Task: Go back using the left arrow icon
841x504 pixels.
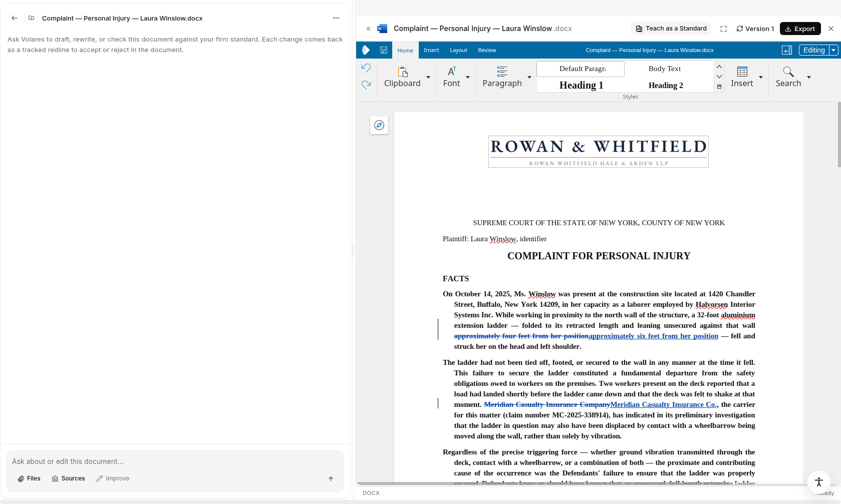Action: click(15, 18)
